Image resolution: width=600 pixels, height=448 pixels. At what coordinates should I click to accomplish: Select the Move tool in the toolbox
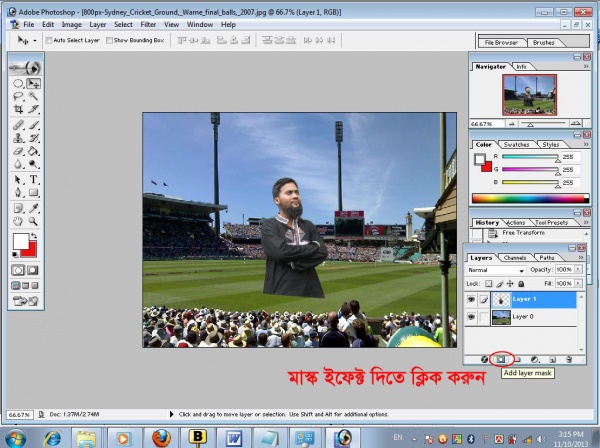pyautogui.click(x=33, y=83)
